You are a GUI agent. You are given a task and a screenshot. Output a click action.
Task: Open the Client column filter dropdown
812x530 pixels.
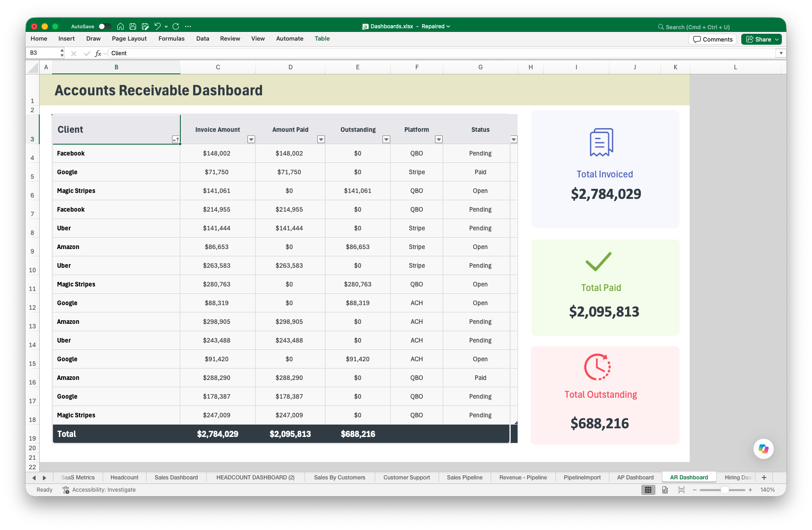[176, 140]
